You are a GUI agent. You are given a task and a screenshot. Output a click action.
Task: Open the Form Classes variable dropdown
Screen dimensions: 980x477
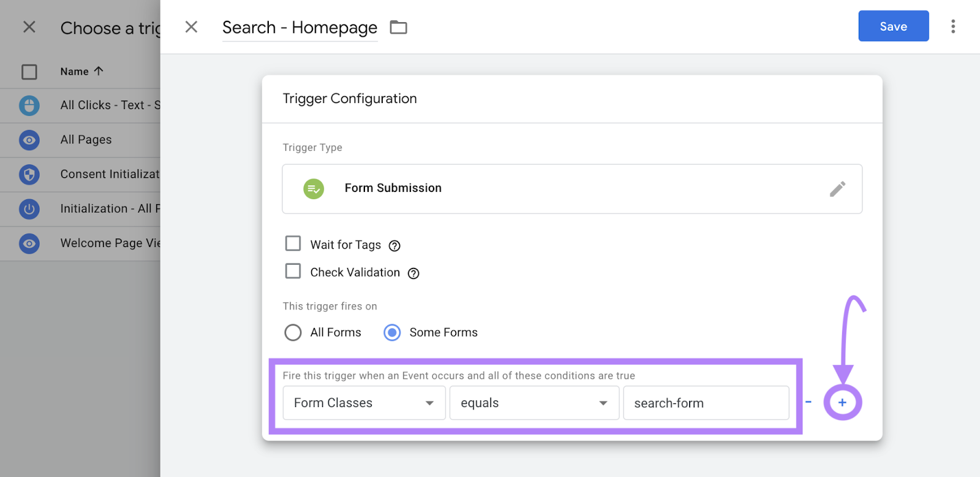click(x=364, y=403)
